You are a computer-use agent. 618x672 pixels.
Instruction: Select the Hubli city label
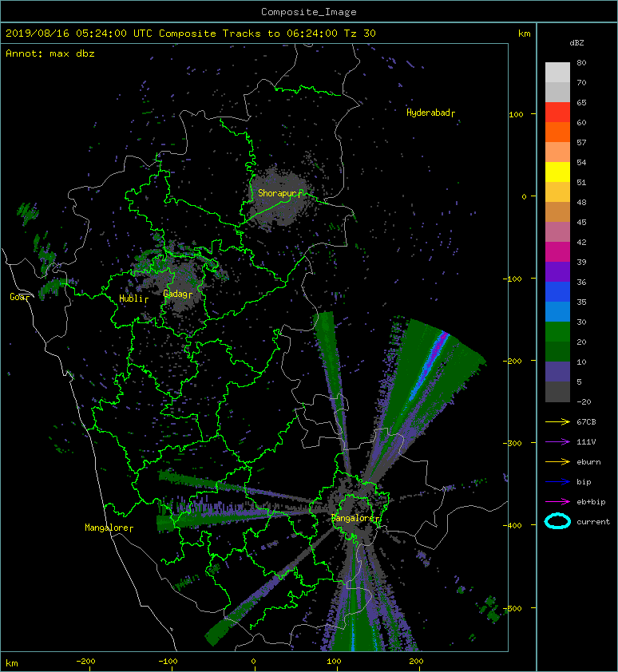pyautogui.click(x=133, y=298)
